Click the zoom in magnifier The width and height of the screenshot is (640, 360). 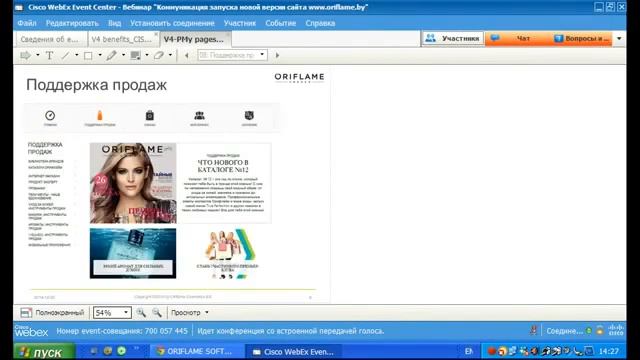(141, 313)
